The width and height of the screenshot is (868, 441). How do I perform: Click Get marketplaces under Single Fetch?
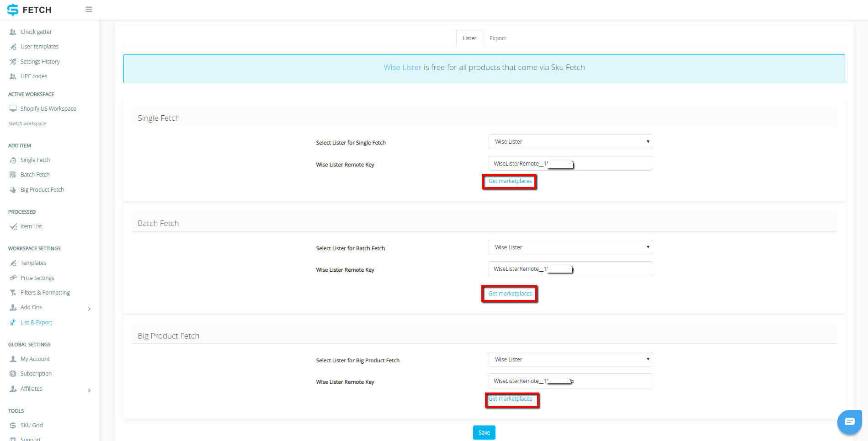[x=510, y=181]
